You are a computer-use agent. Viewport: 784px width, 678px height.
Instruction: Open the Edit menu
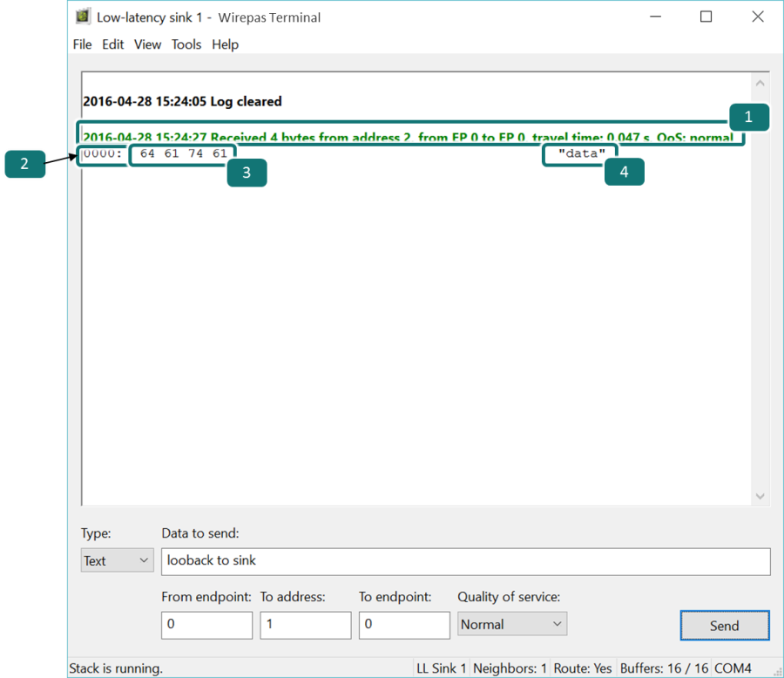[x=113, y=44]
